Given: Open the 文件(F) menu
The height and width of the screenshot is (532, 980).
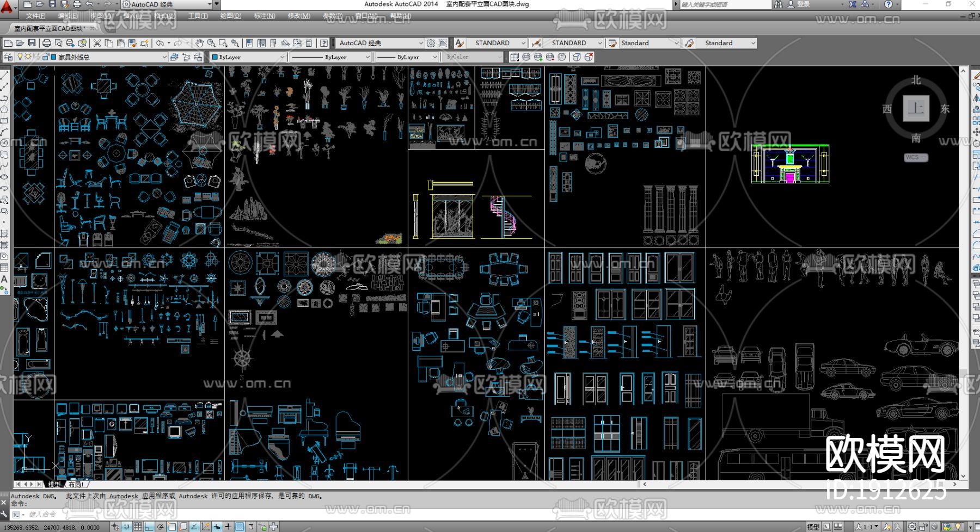Looking at the screenshot, I should (35, 16).
